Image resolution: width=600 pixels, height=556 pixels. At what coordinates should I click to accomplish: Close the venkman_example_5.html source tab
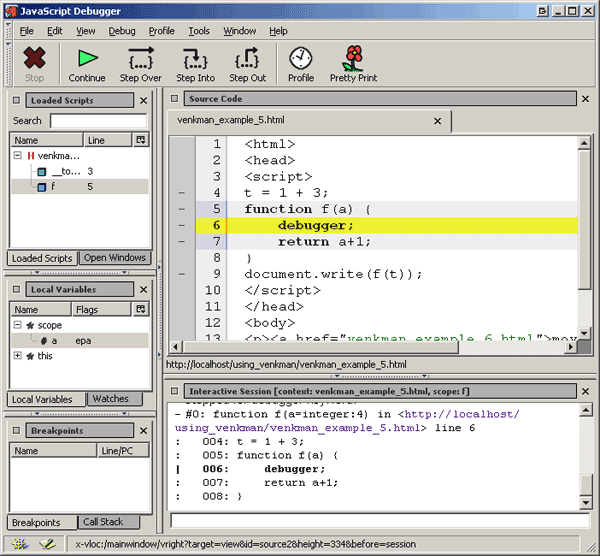point(437,121)
